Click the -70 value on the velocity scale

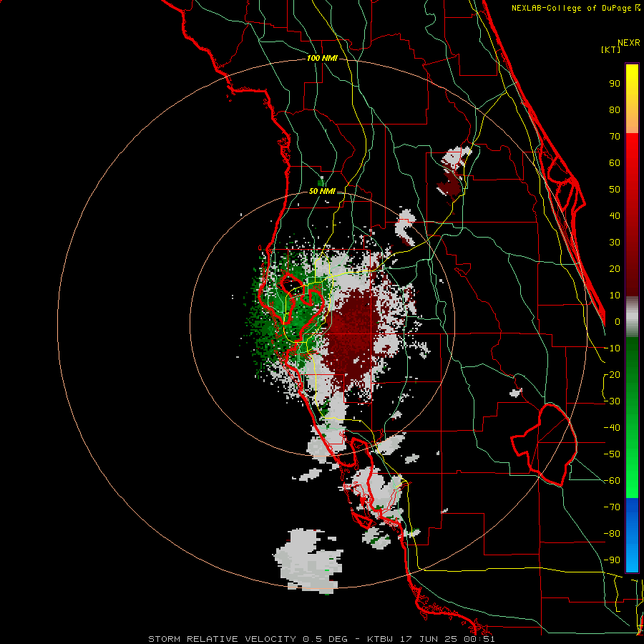coord(612,507)
